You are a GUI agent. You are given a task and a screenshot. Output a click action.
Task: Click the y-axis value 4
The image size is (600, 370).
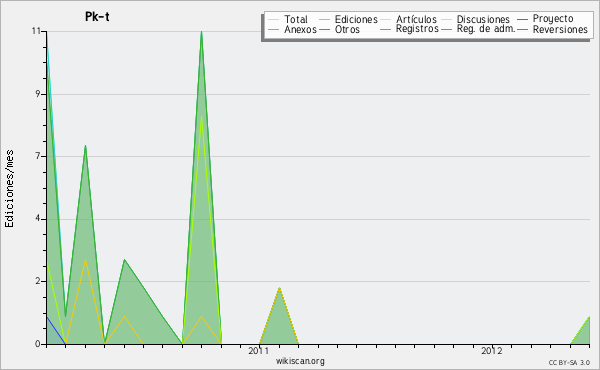[x=38, y=219]
